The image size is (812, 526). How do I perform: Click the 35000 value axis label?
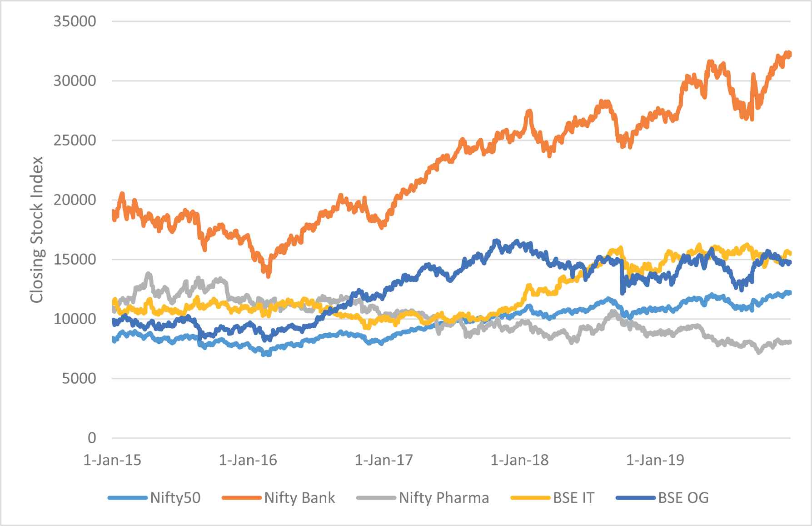tap(75, 21)
